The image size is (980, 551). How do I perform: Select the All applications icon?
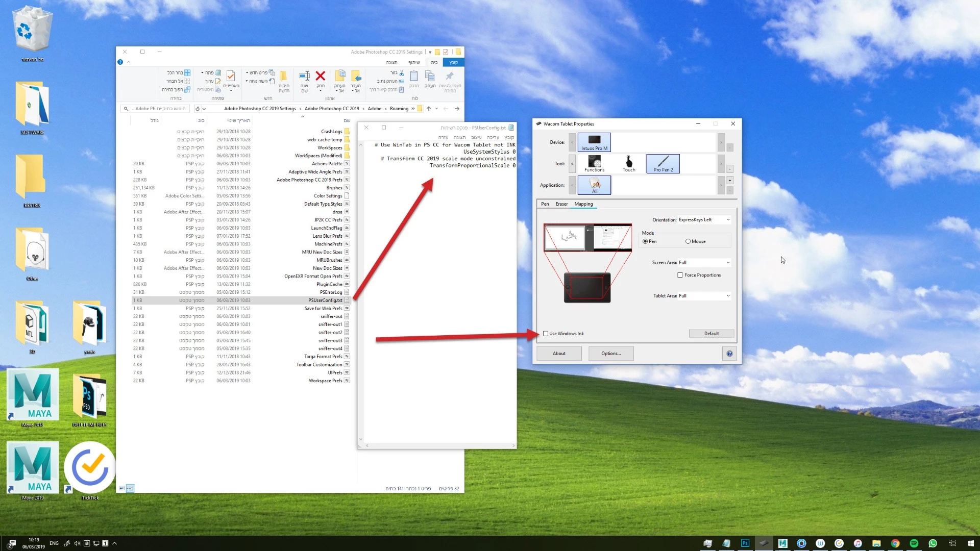(594, 185)
